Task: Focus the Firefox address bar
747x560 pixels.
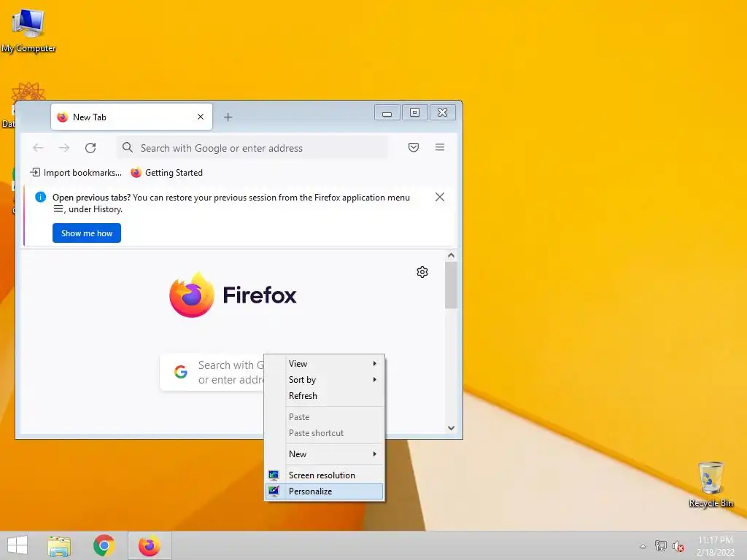Action: (252, 147)
